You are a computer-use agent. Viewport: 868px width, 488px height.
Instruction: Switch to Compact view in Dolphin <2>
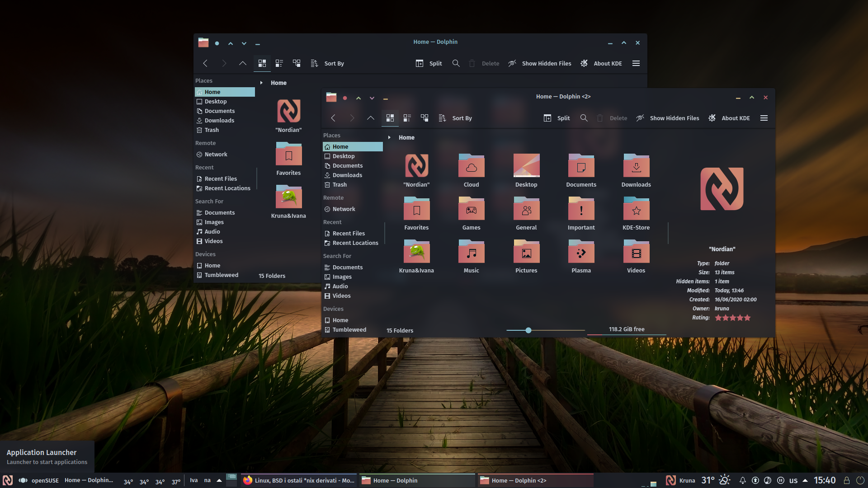pyautogui.click(x=407, y=118)
